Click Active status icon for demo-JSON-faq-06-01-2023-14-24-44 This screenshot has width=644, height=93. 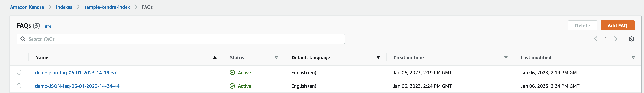pyautogui.click(x=232, y=86)
